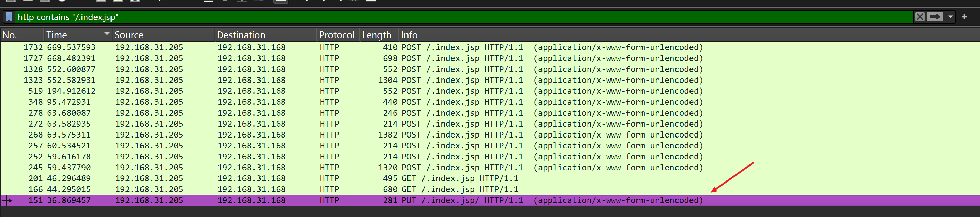Clear the display filter with the X icon
Image resolution: width=980 pixels, height=217 pixels.
pyautogui.click(x=920, y=17)
